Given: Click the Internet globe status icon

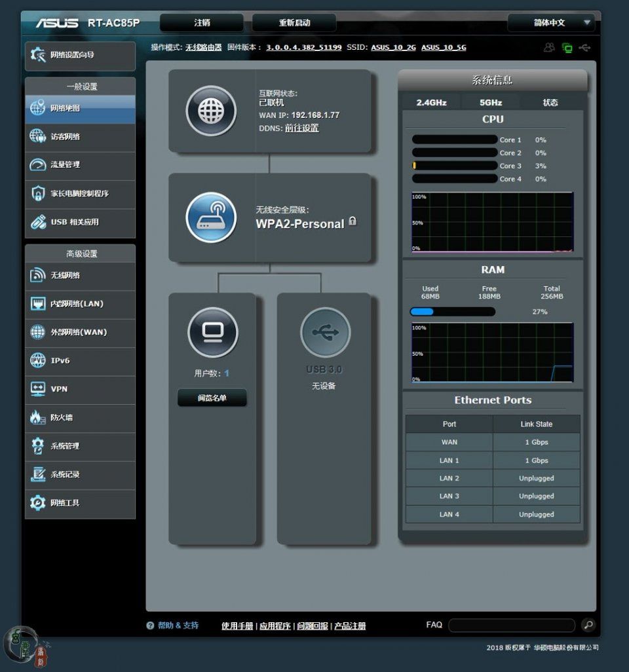Looking at the screenshot, I should coord(210,111).
